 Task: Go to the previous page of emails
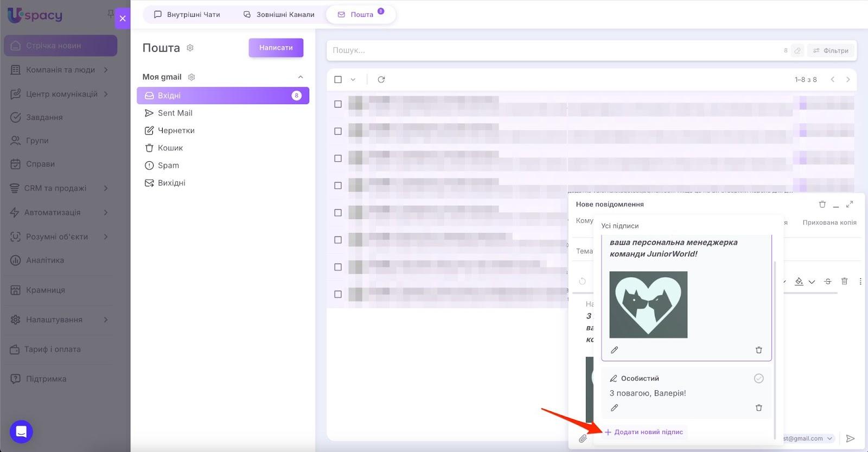click(833, 79)
